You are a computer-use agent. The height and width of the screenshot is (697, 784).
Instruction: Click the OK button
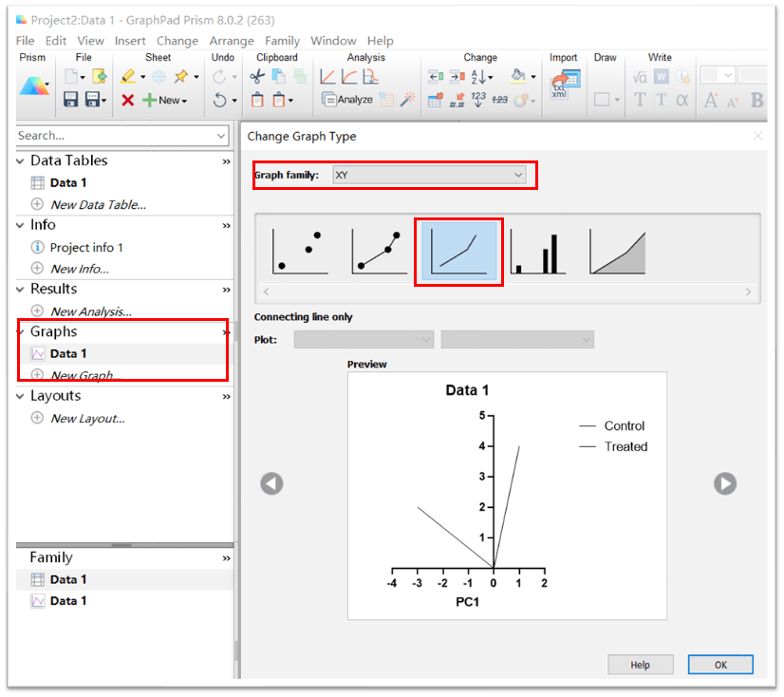[x=720, y=665]
